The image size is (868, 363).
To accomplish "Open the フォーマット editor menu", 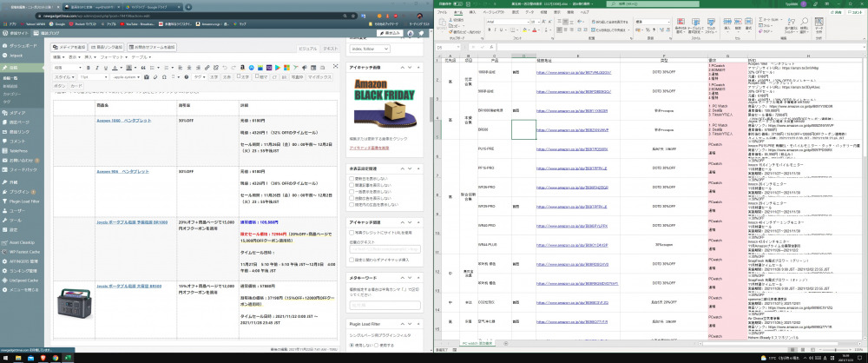I will coord(114,57).
